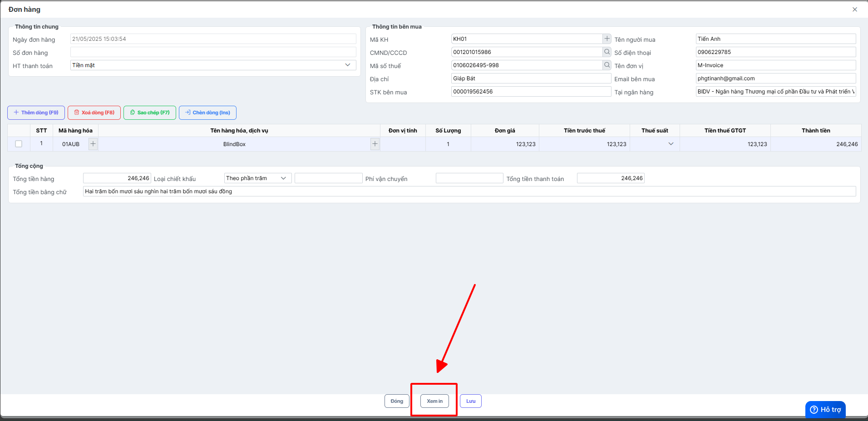Viewport: 868px width, 421px height.
Task: Click the Tên đơn vị input field
Action: pyautogui.click(x=776, y=65)
